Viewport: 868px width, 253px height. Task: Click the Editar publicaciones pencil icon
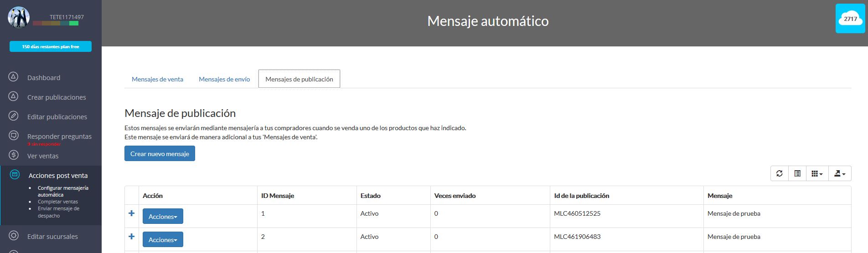[x=14, y=116]
